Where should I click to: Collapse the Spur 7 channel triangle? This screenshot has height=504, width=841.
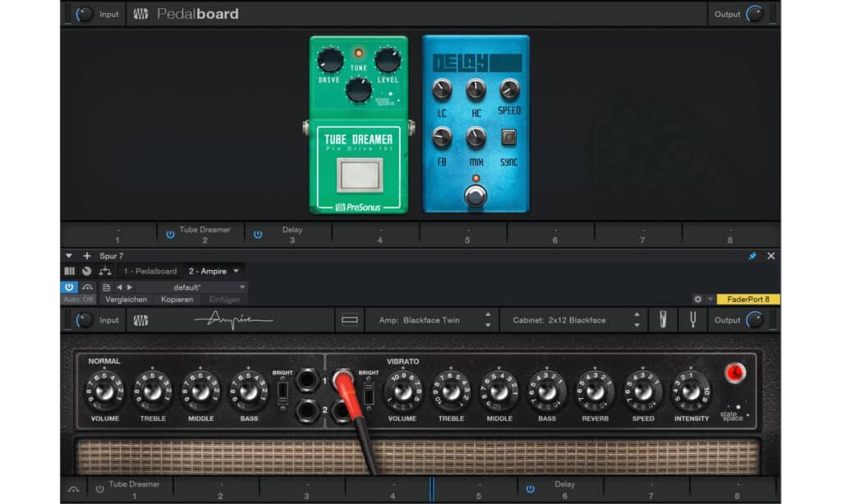click(x=69, y=256)
